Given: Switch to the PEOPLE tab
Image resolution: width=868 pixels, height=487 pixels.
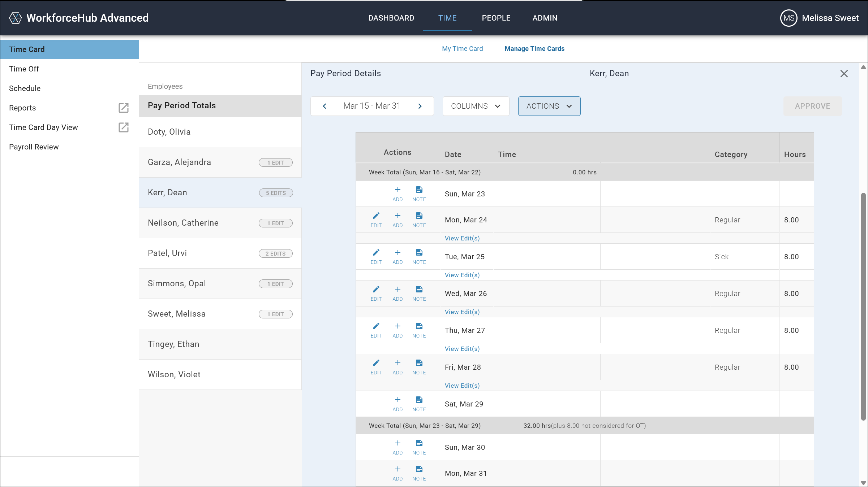Looking at the screenshot, I should point(496,18).
